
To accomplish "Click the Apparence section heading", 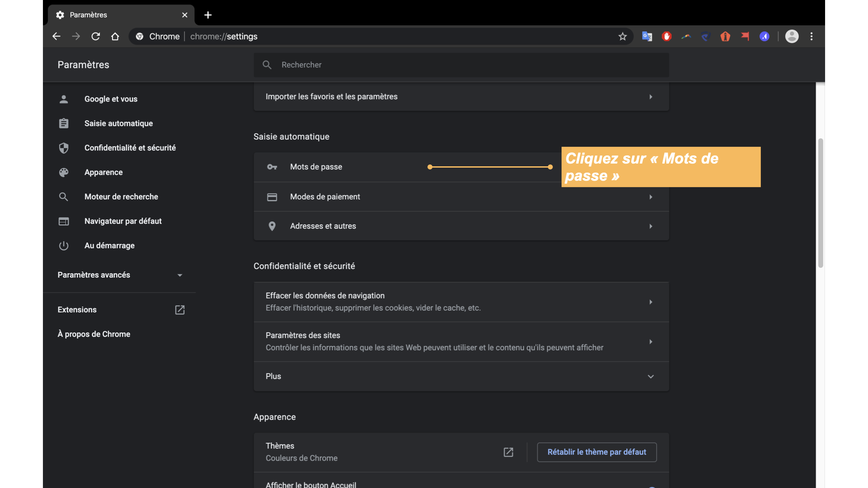I will point(274,417).
